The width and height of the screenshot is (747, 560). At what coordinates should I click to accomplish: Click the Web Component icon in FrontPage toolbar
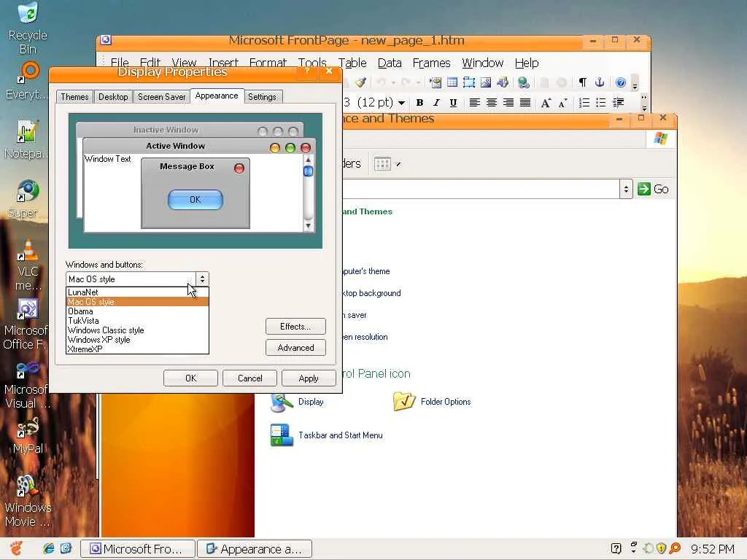pyautogui.click(x=435, y=82)
